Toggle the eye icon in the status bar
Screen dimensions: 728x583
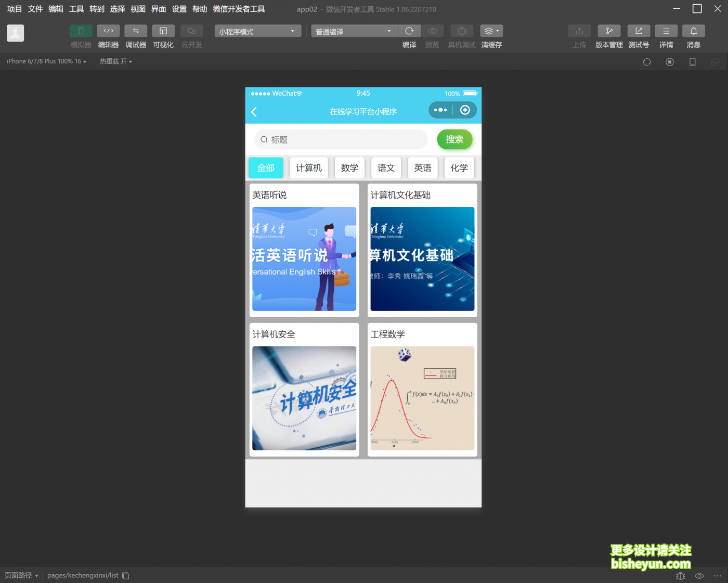[699, 576]
